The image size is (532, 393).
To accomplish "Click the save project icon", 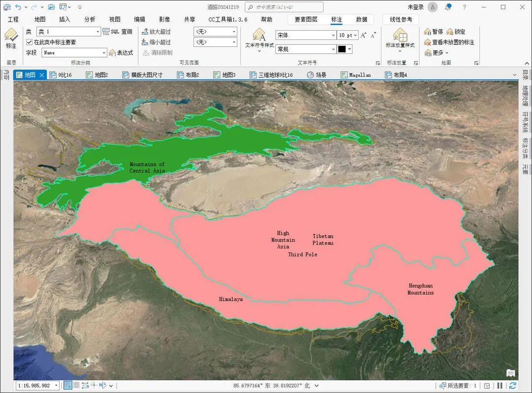I will [x=7, y=7].
